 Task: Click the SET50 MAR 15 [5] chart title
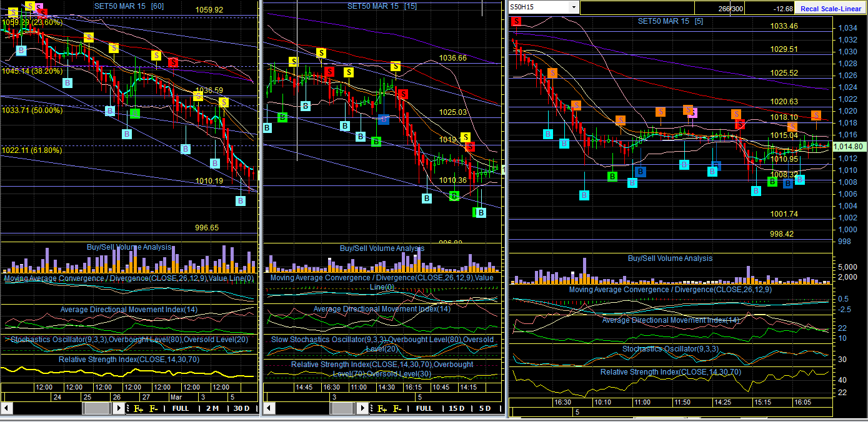click(x=671, y=21)
